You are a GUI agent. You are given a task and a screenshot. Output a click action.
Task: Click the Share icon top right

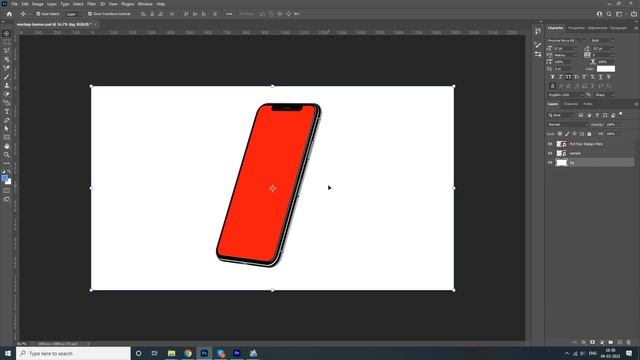click(634, 14)
